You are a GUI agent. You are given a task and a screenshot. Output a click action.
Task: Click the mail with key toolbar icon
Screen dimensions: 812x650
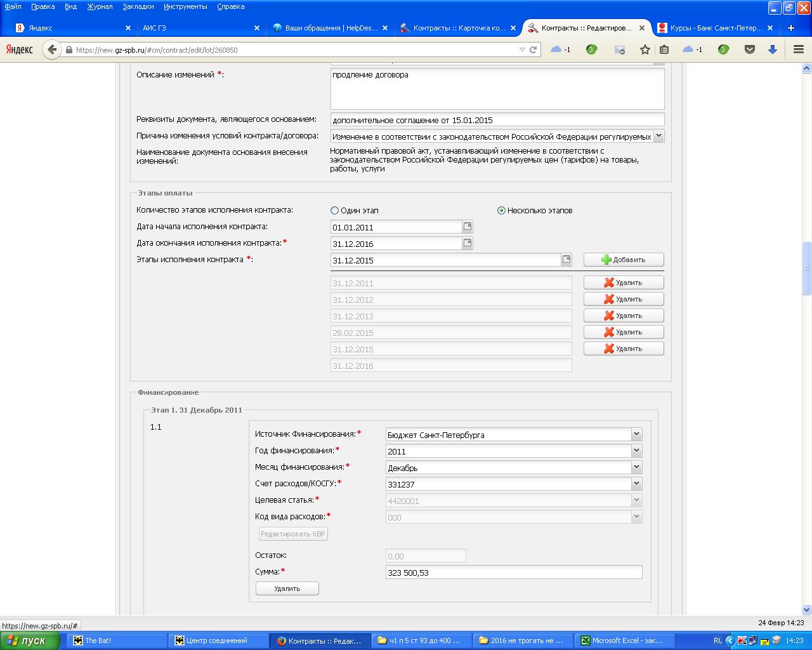point(620,50)
